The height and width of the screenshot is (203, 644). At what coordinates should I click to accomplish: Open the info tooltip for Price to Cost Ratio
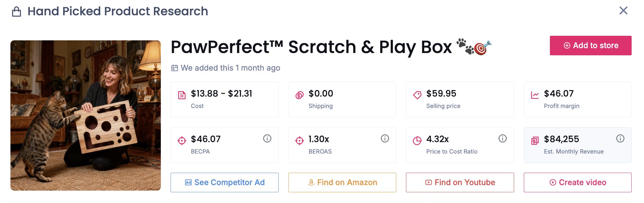coord(503,138)
